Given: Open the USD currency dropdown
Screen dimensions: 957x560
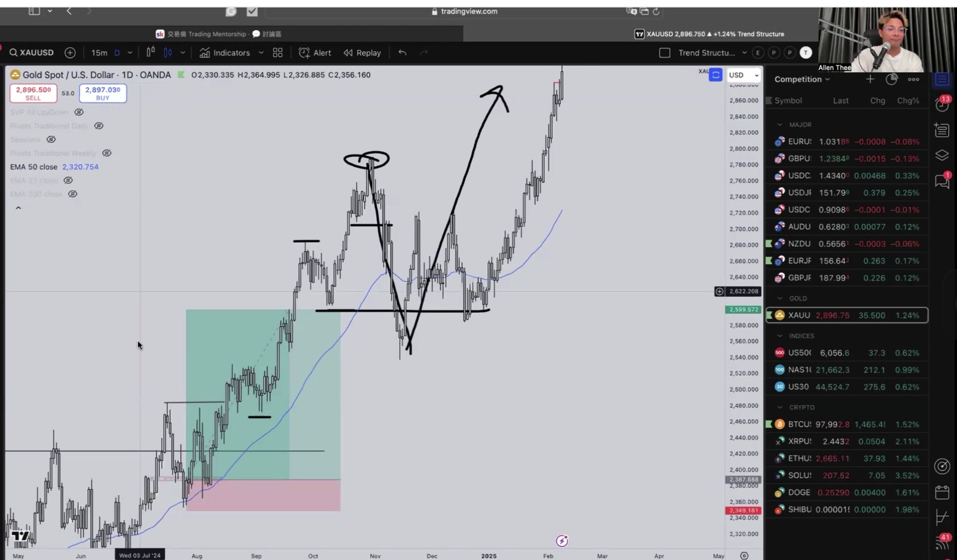Looking at the screenshot, I should click(x=744, y=75).
